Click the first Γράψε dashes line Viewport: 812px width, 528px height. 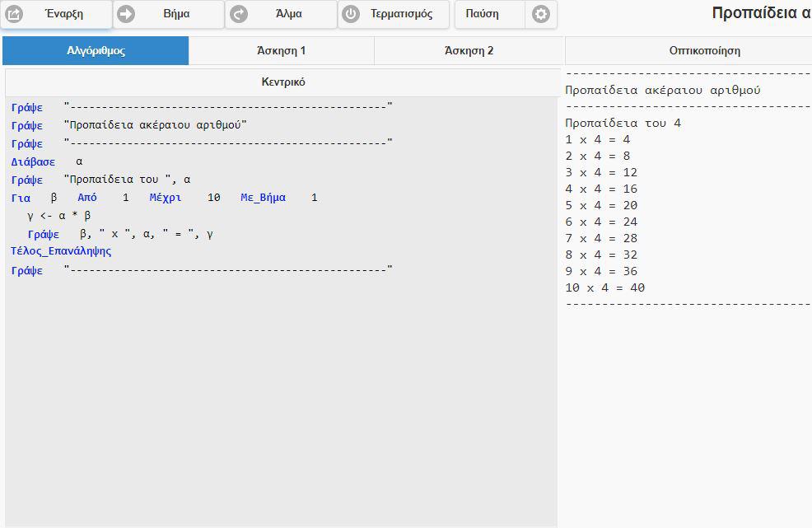click(x=202, y=107)
